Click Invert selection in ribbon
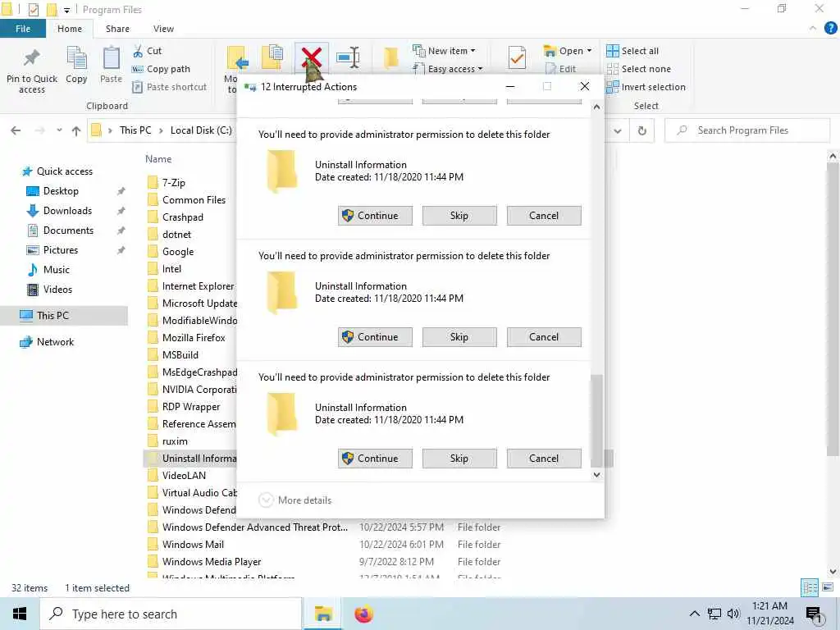This screenshot has width=840, height=630. [x=646, y=87]
